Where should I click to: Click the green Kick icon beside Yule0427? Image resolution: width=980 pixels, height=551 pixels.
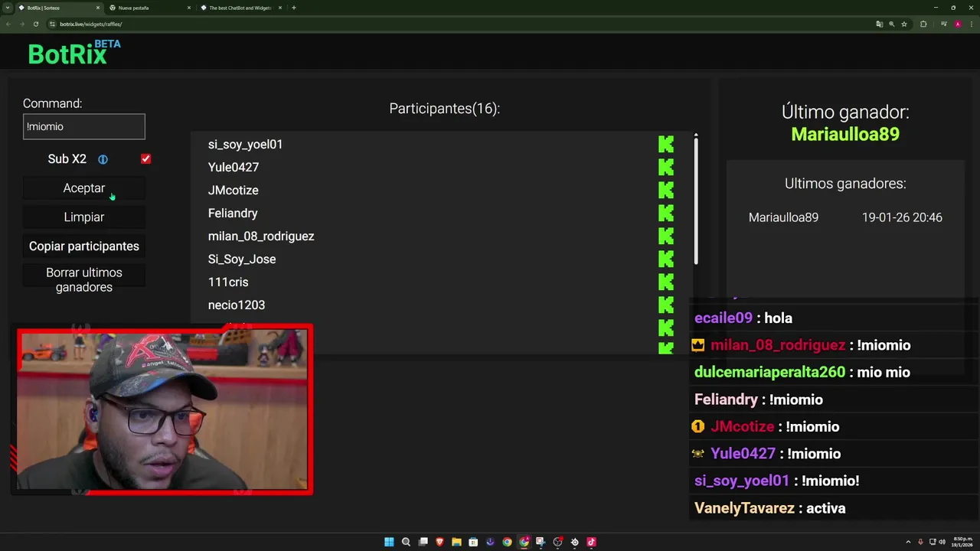pos(665,167)
